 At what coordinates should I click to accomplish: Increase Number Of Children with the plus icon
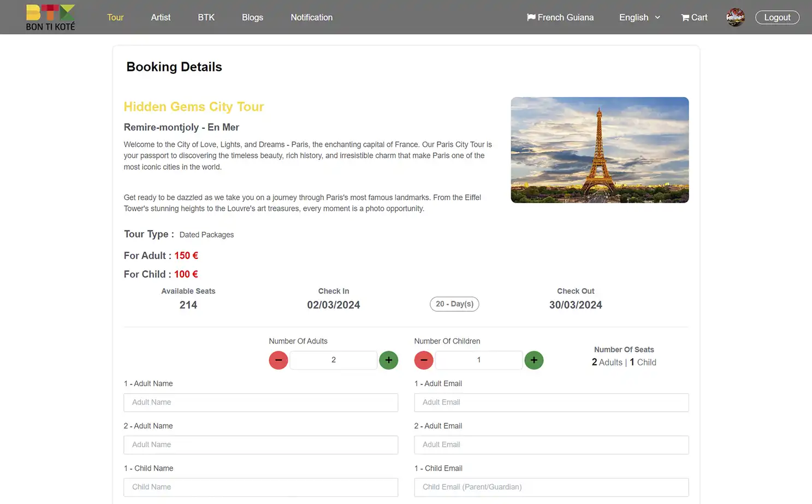[x=534, y=360]
